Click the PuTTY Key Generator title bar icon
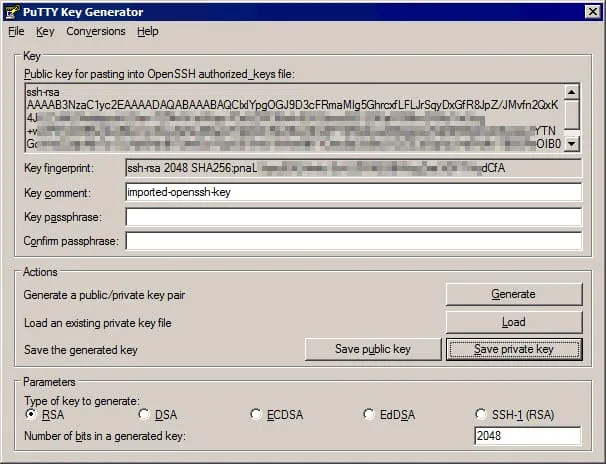This screenshot has width=606, height=464. pos(14,11)
